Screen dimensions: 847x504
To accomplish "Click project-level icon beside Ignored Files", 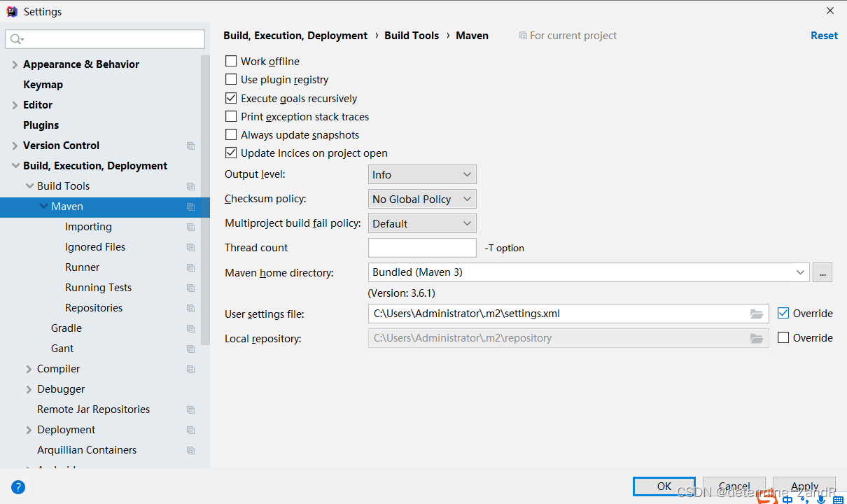I will pyautogui.click(x=190, y=247).
